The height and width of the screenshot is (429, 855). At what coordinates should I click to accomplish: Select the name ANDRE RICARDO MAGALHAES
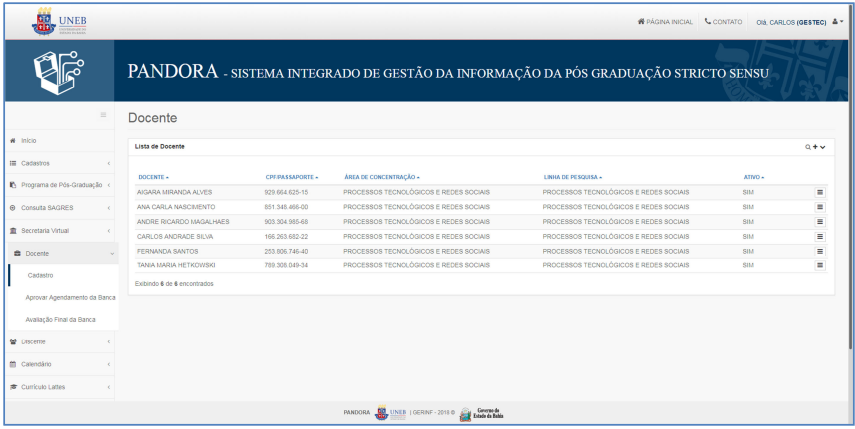[183, 222]
